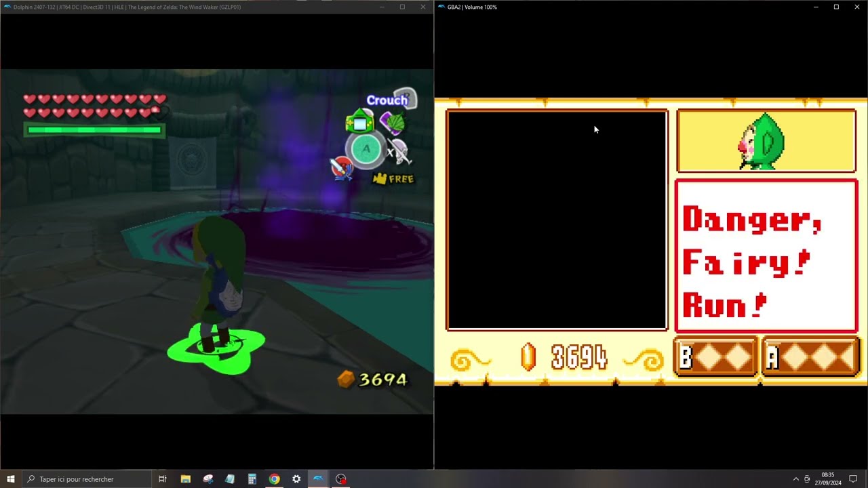Click the green A action button in HUD

point(366,150)
